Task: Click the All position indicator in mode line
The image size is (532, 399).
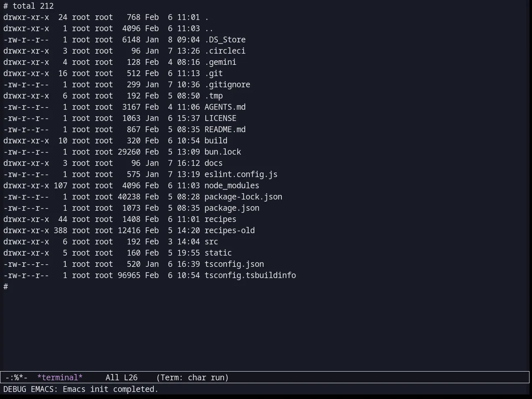Action: 112,377
